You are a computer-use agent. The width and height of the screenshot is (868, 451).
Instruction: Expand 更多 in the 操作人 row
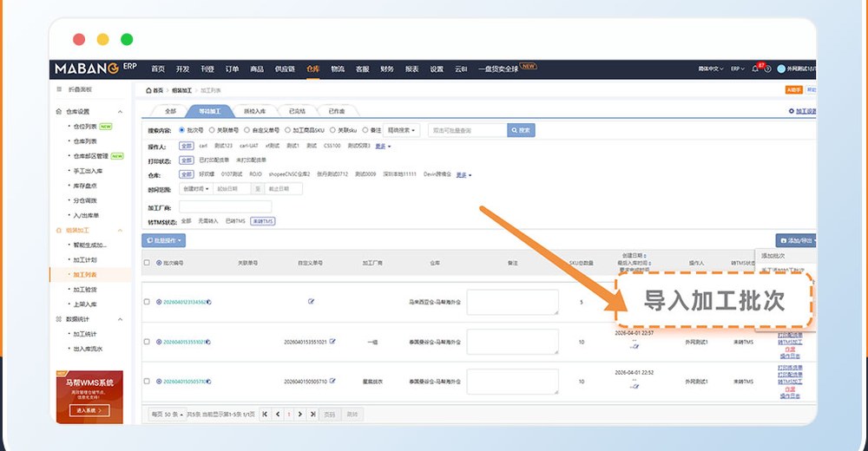coord(383,146)
